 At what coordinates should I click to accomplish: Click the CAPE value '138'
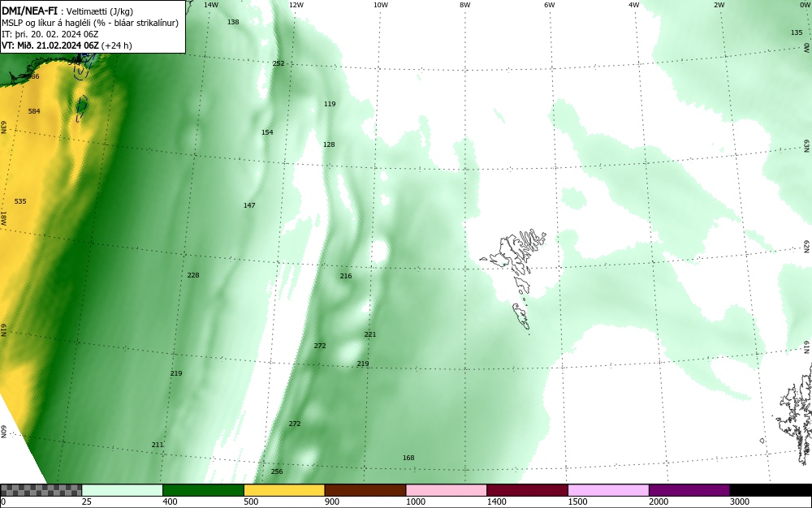[x=233, y=22]
